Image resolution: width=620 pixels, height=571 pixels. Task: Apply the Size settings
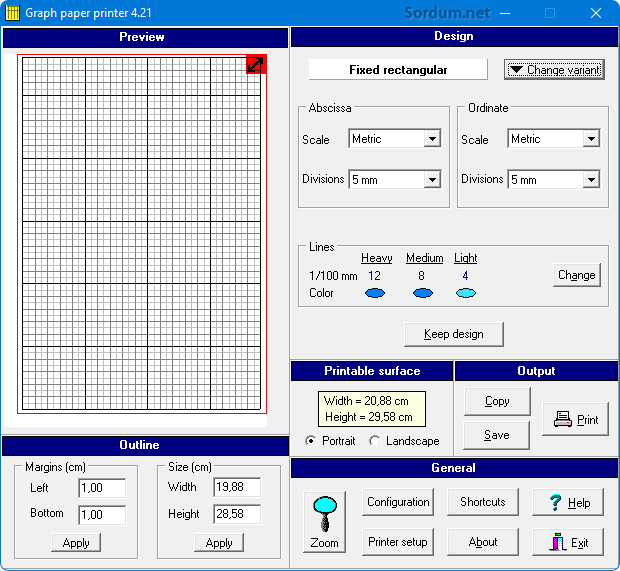(219, 543)
